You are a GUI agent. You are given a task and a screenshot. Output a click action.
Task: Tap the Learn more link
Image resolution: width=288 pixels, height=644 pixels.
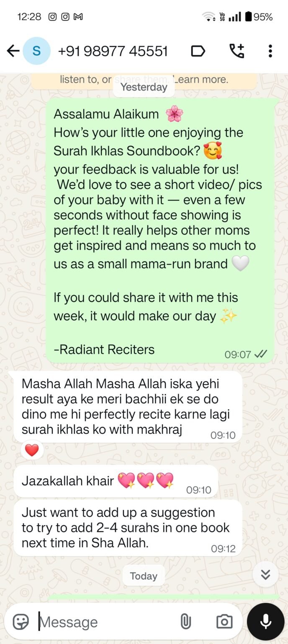202,79
